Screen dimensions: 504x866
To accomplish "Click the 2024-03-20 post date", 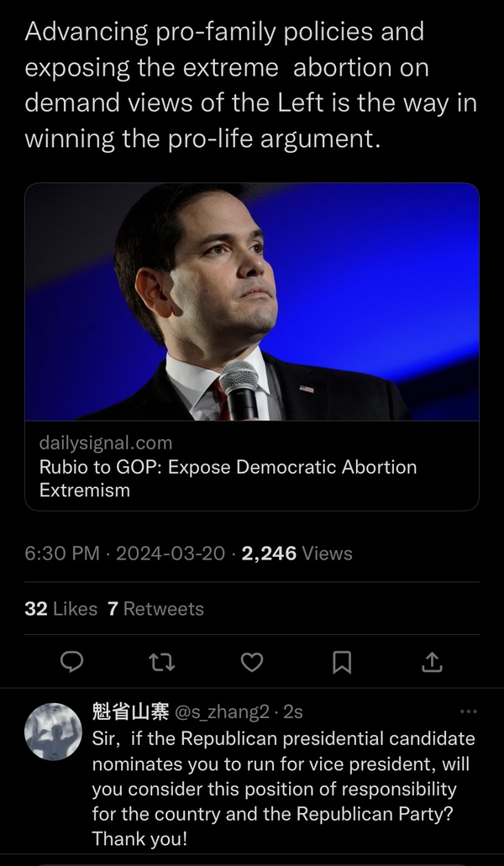I will point(171,554).
